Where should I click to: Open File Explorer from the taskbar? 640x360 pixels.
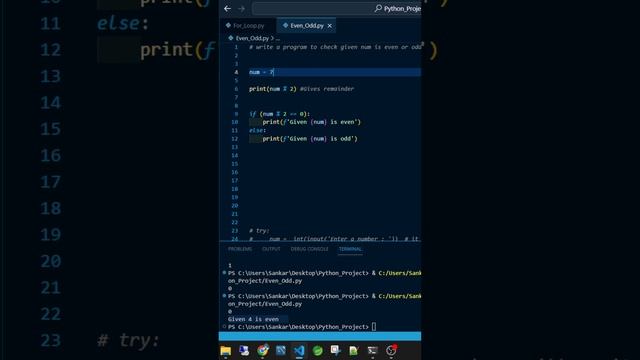pyautogui.click(x=226, y=351)
